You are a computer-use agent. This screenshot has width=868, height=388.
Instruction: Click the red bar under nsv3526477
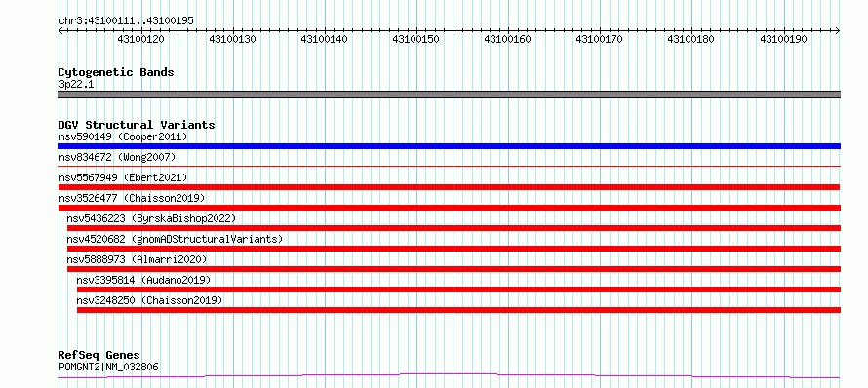449,208
